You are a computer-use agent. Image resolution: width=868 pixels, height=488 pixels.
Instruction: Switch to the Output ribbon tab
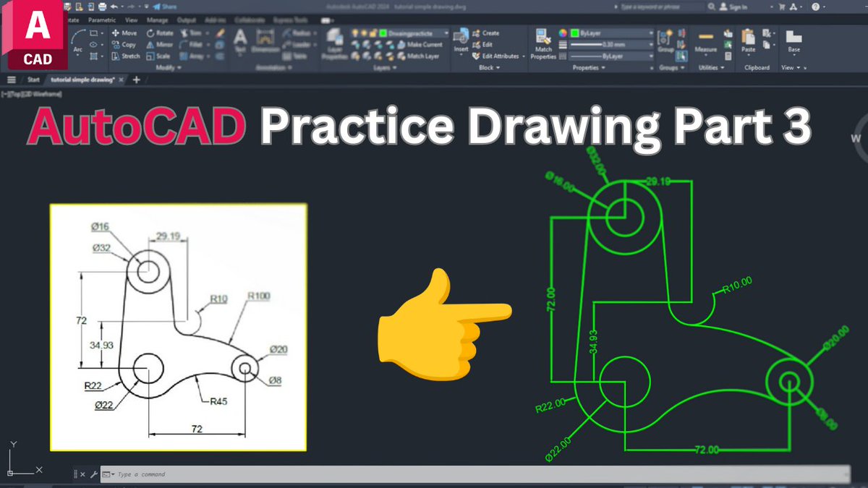186,20
